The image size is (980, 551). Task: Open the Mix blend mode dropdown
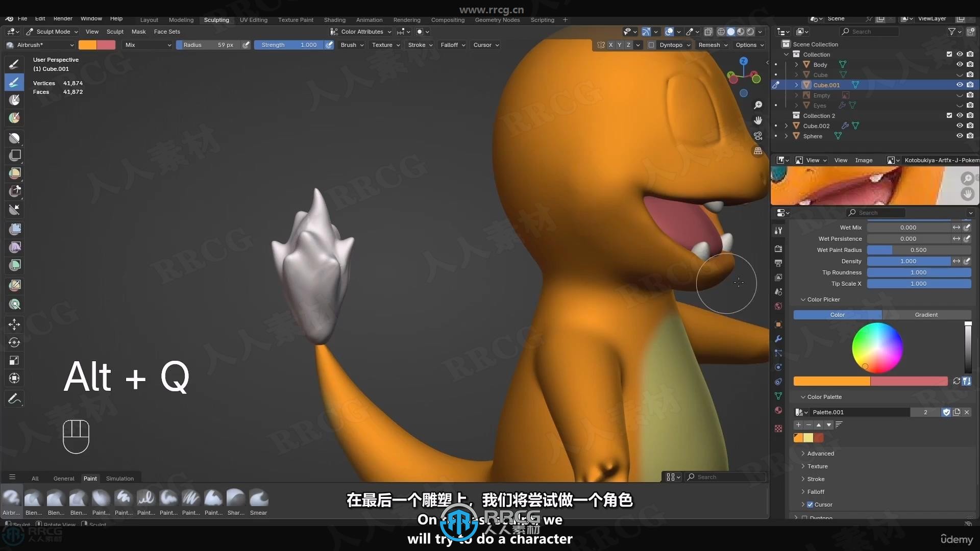(x=148, y=45)
